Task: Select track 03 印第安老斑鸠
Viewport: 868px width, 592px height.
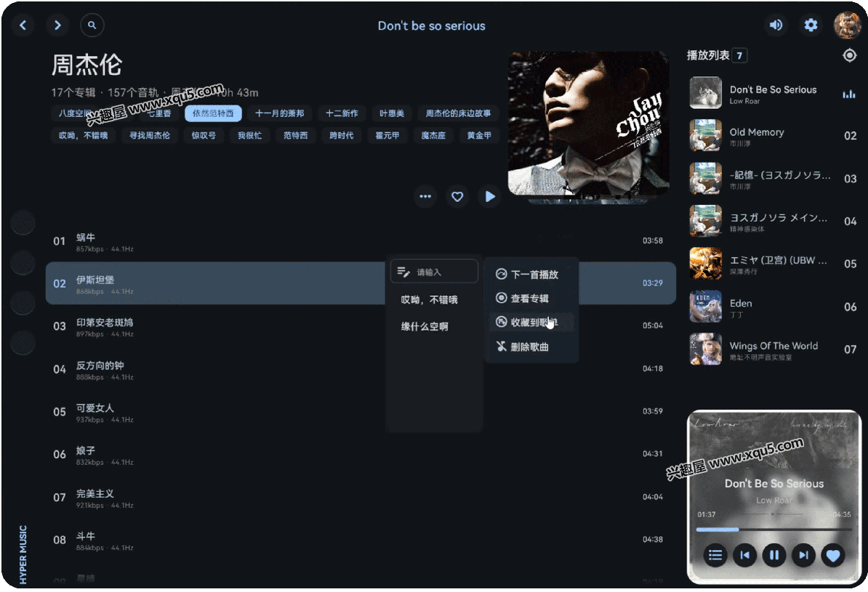Action: click(x=361, y=326)
